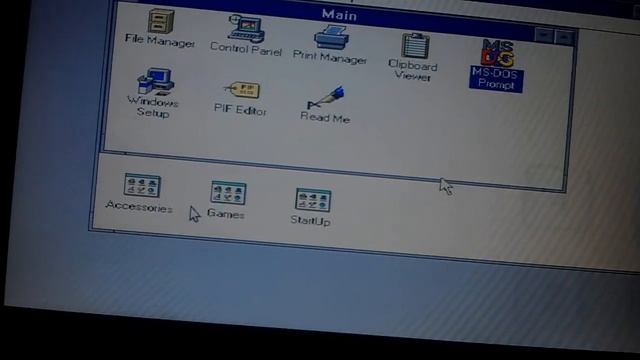Click the 'Print Manager' label text
The height and width of the screenshot is (360, 640).
330,58
